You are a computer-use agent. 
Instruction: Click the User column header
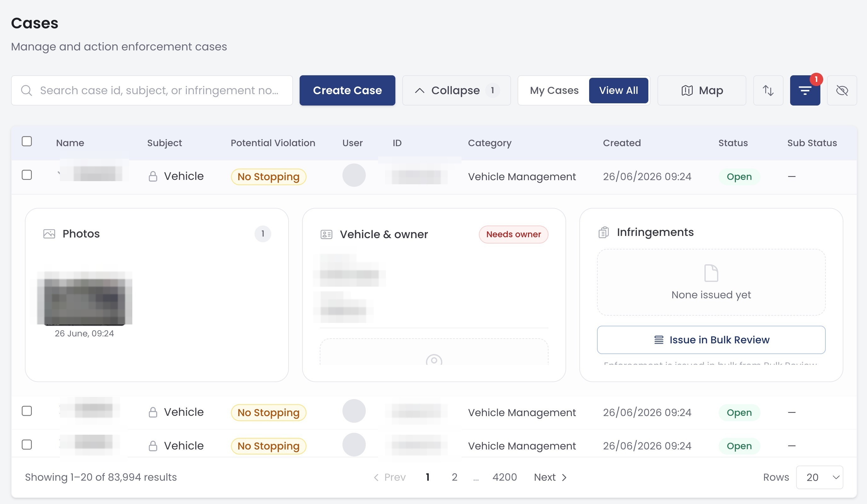point(352,143)
